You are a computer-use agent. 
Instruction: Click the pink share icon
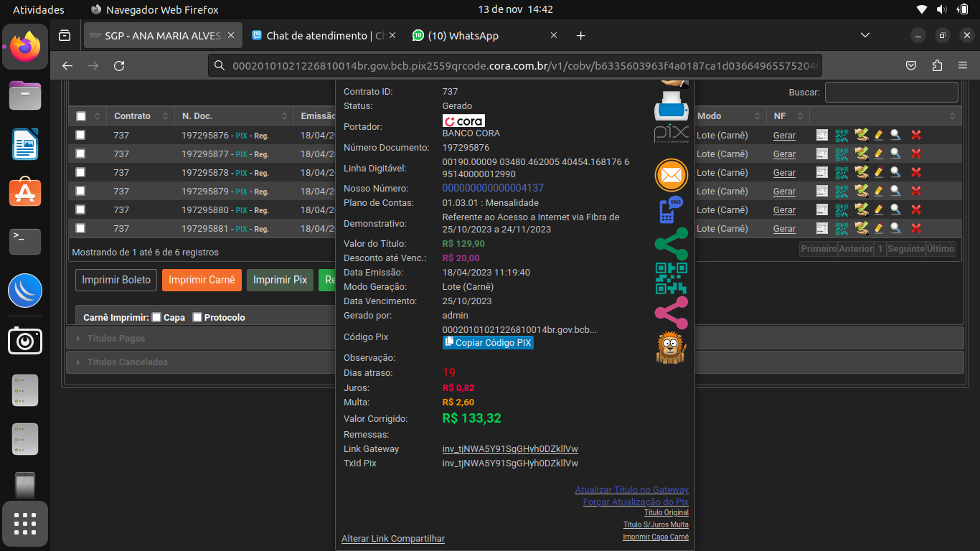click(671, 313)
